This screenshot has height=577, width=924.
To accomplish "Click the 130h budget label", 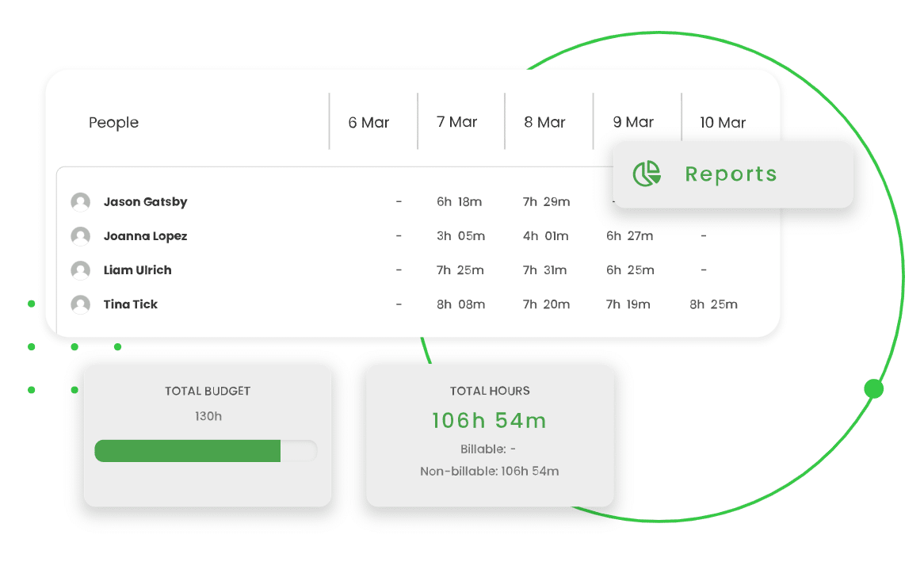I will 207,415.
